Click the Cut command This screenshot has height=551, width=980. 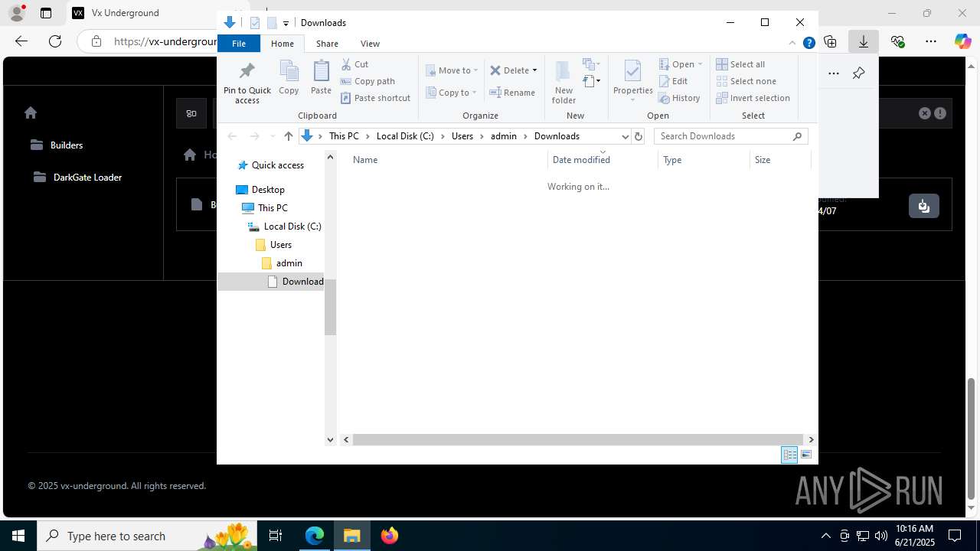[x=354, y=64]
